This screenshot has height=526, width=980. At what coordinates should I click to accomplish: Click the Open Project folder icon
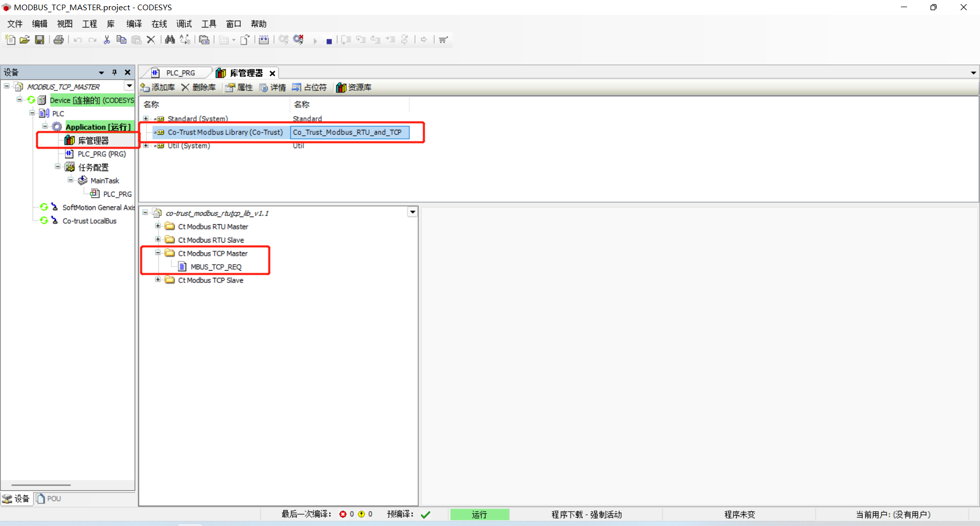[x=24, y=40]
